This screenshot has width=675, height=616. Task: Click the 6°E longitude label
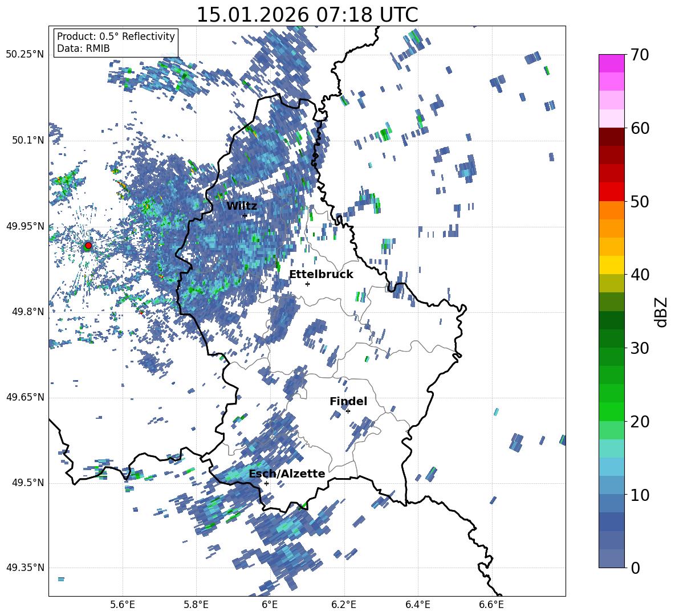[x=270, y=605]
